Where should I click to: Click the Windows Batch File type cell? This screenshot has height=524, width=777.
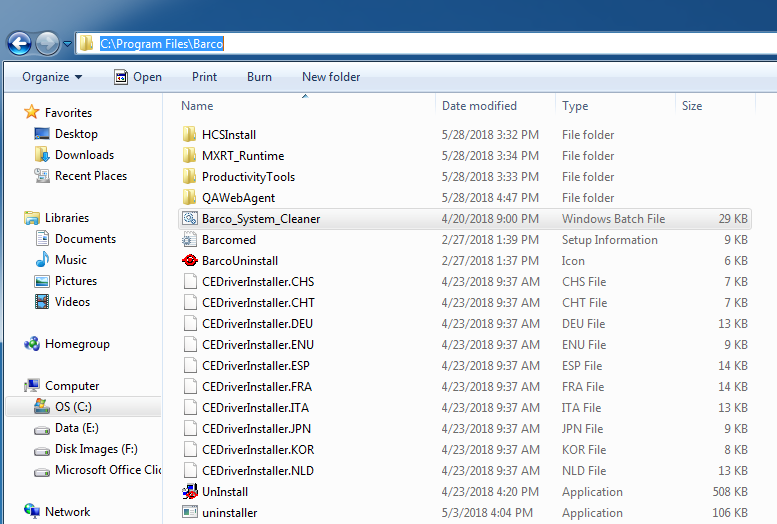click(613, 219)
